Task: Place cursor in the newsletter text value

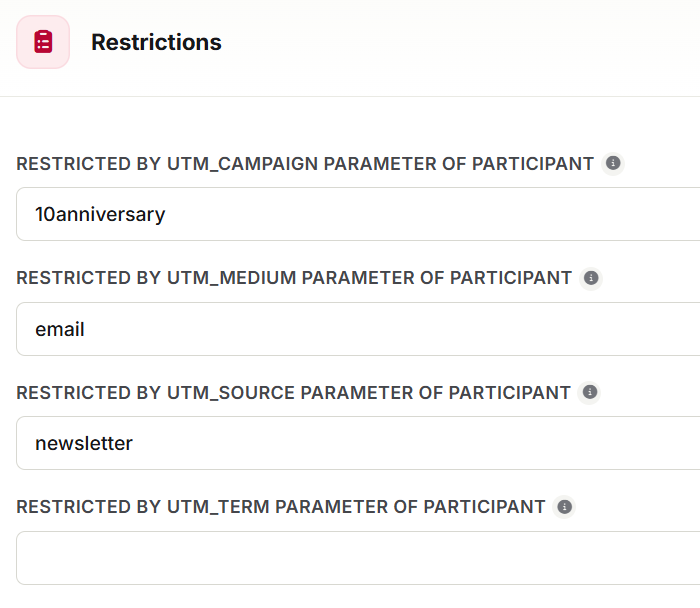Action: 84,444
